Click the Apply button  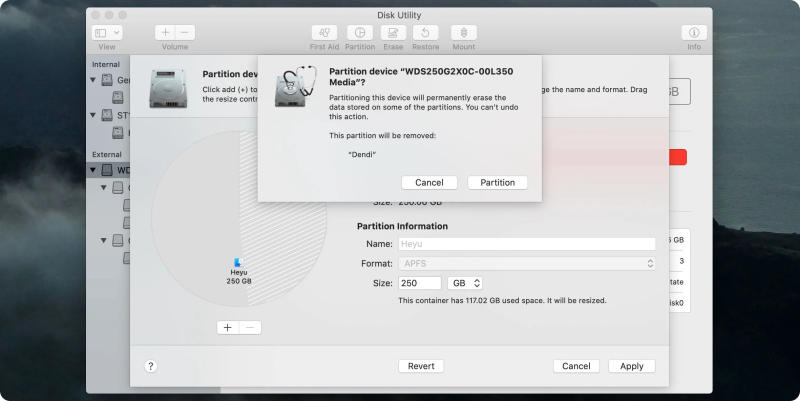click(631, 366)
